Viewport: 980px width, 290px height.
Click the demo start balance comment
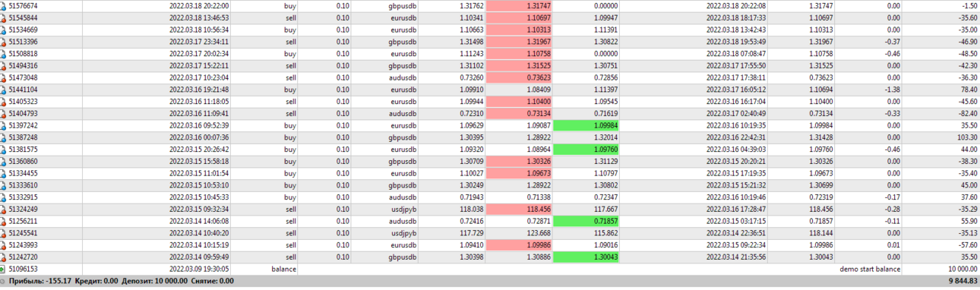(x=870, y=269)
